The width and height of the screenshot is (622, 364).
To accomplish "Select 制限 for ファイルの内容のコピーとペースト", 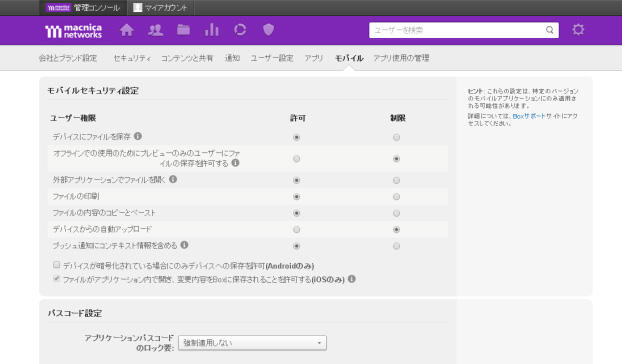I will click(396, 213).
